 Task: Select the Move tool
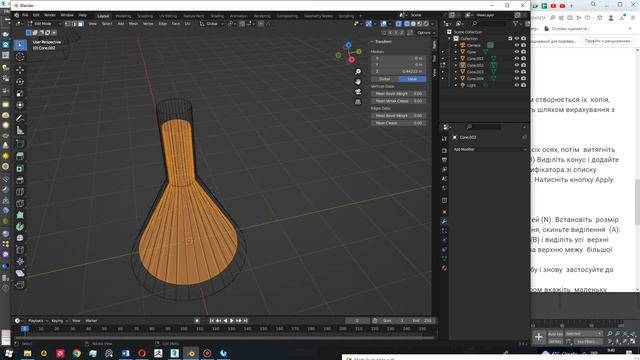[20, 70]
